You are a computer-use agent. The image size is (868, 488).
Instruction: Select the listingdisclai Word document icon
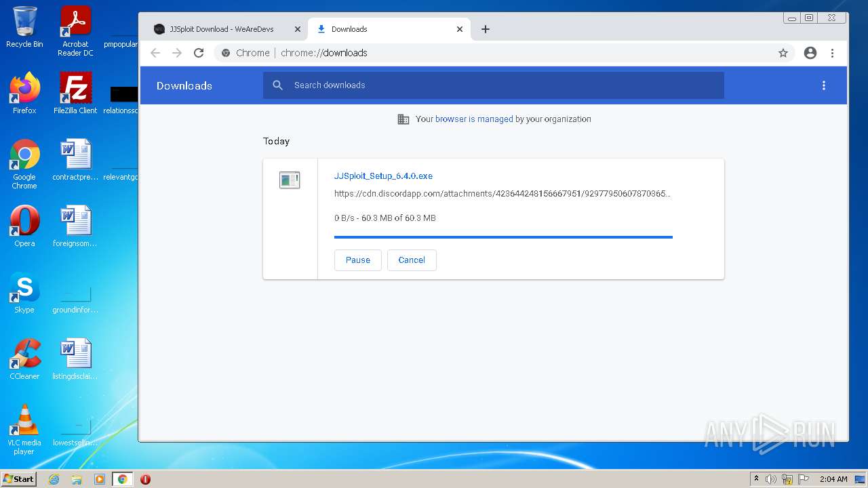point(75,359)
